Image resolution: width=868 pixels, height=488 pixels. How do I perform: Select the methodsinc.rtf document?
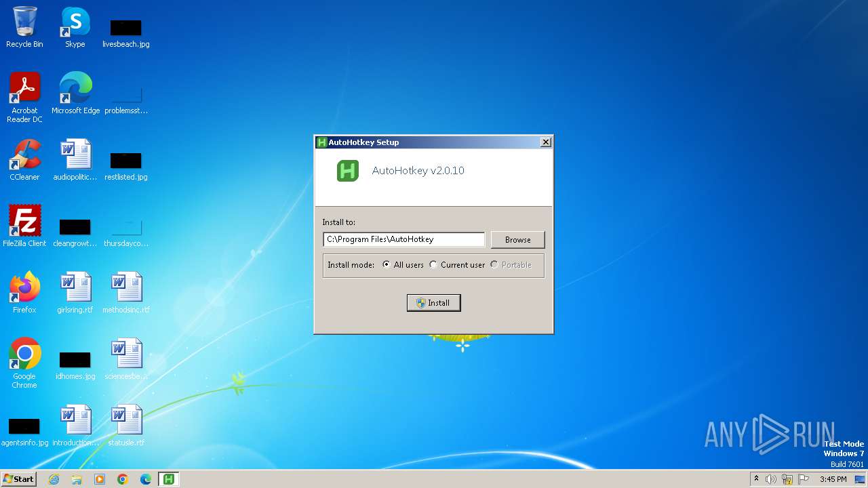[x=126, y=293]
